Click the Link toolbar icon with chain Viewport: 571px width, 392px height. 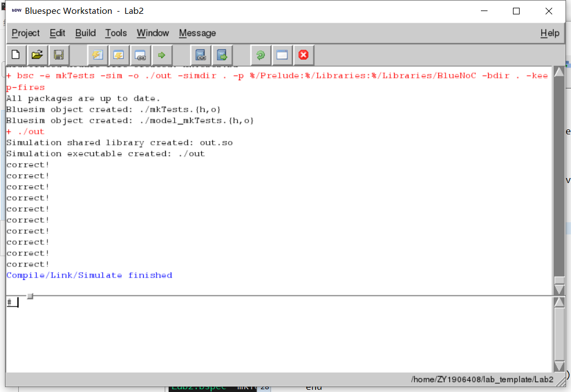coord(140,55)
